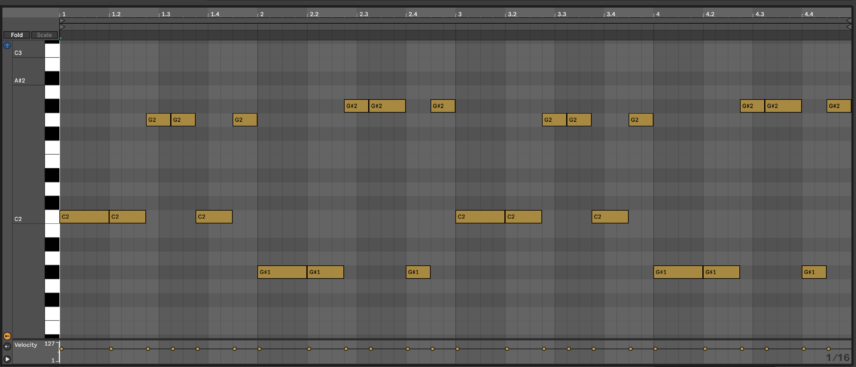Toggle the grey lane icon beside the Velocity label
856x367 pixels.
click(x=7, y=346)
